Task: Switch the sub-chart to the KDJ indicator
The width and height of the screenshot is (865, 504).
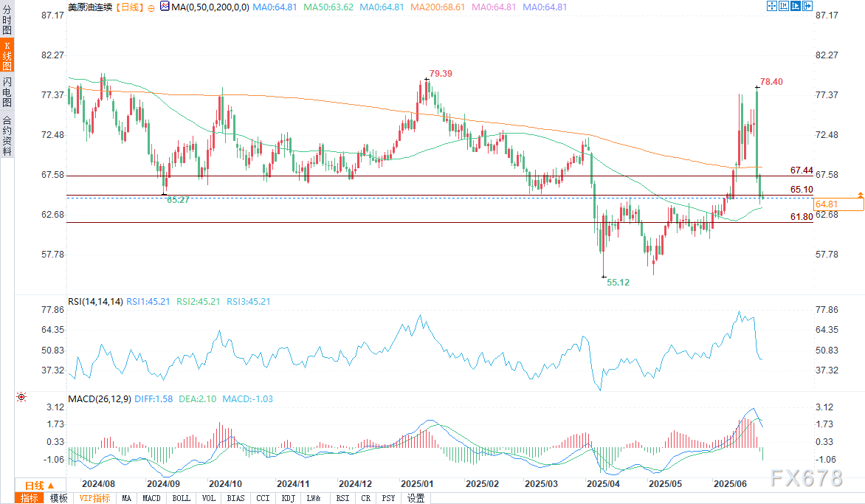Action: click(x=289, y=498)
